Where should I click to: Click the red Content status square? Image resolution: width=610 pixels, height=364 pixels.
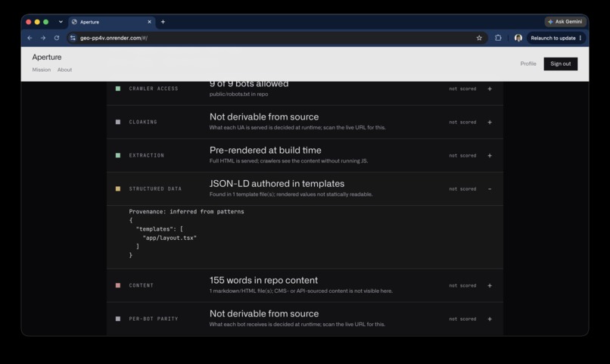tap(118, 285)
